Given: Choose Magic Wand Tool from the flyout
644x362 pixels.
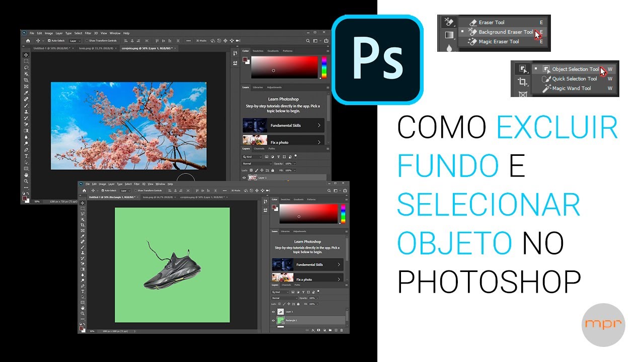Looking at the screenshot, I should pos(573,88).
